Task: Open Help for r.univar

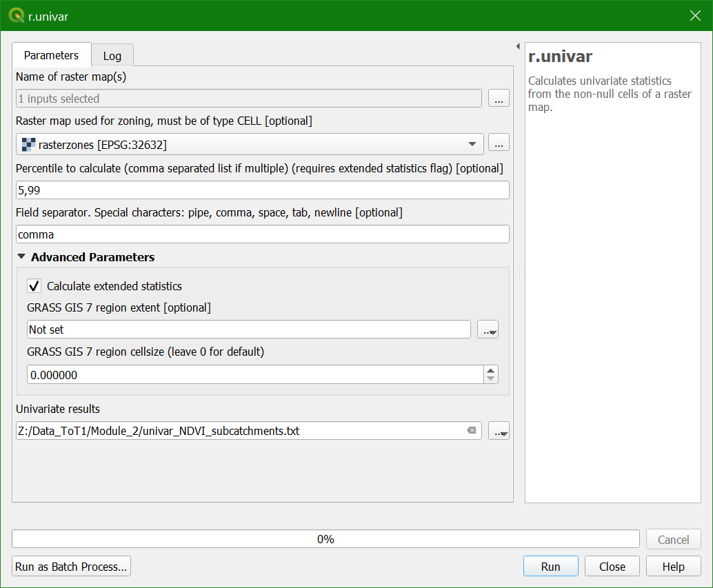Action: click(x=673, y=567)
